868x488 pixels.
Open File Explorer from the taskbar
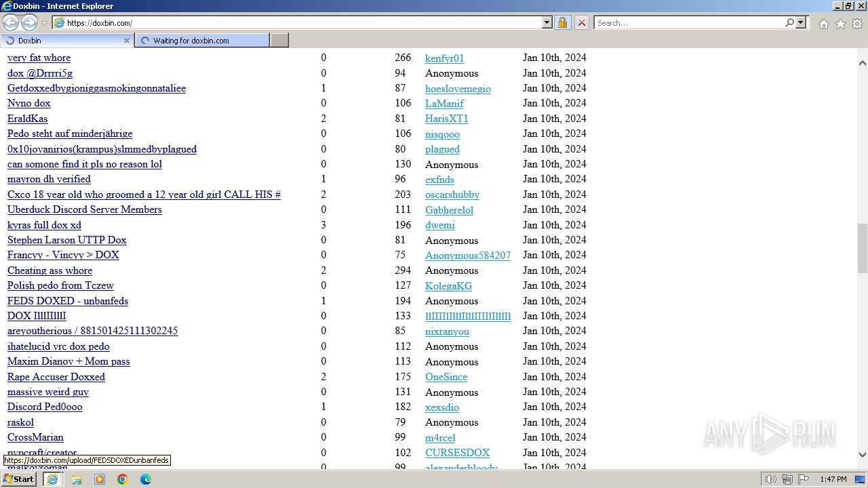pyautogui.click(x=77, y=479)
